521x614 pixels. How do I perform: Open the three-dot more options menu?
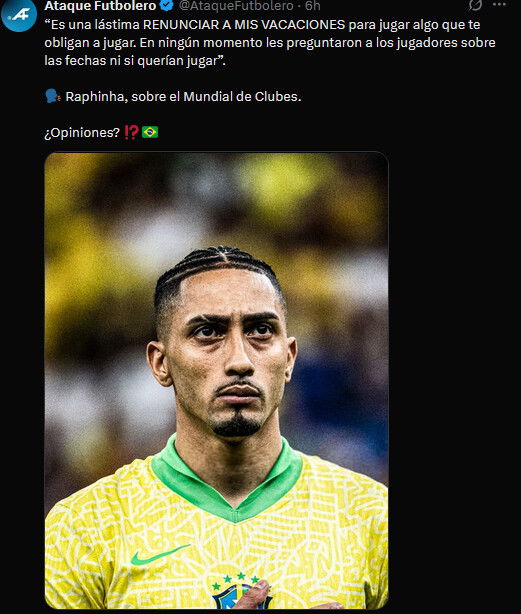point(499,5)
